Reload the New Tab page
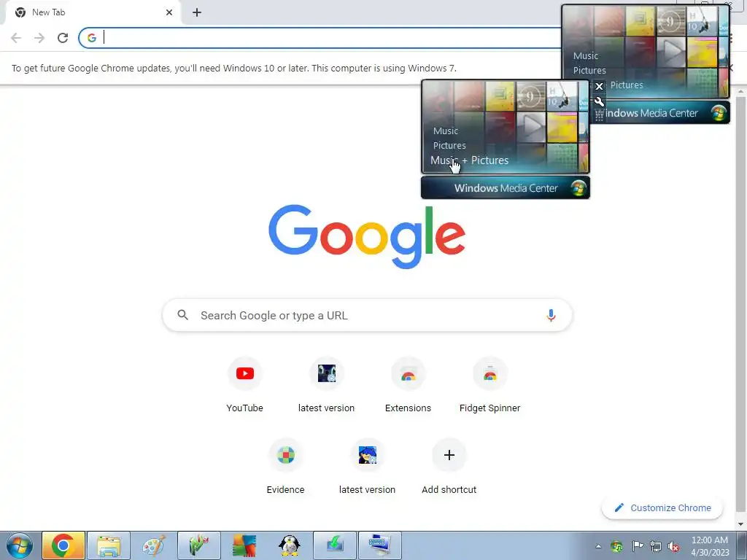747x560 pixels. coord(63,38)
